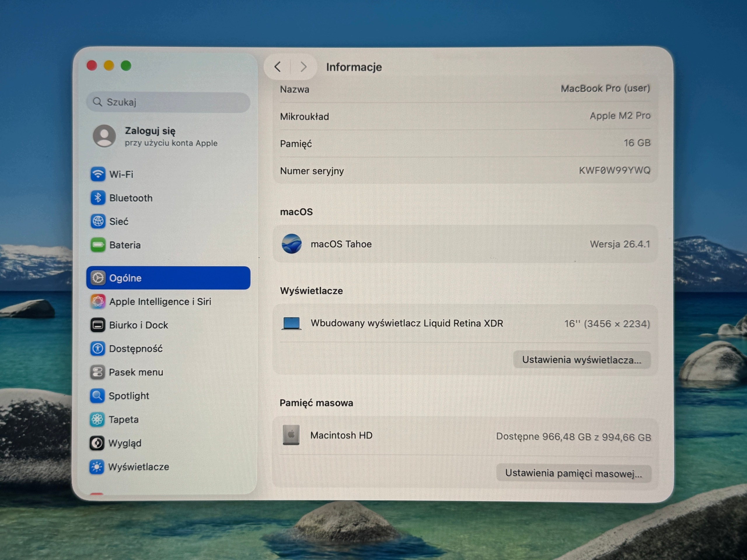Click the search magnifier icon

click(x=97, y=102)
